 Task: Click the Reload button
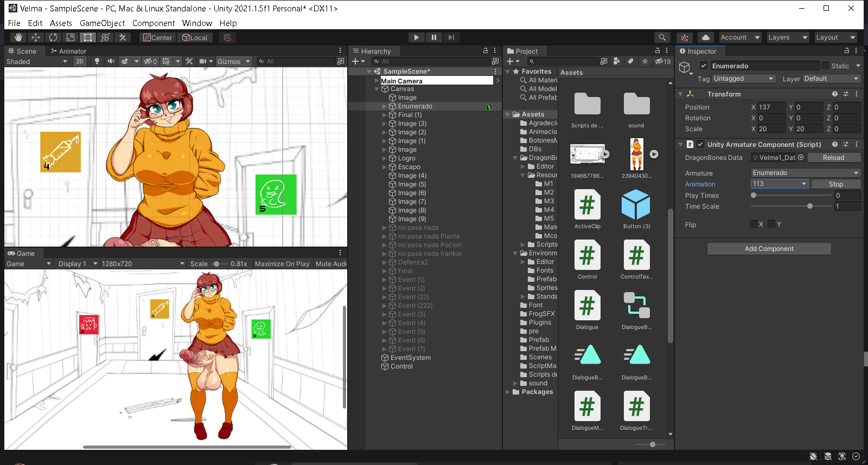point(834,158)
